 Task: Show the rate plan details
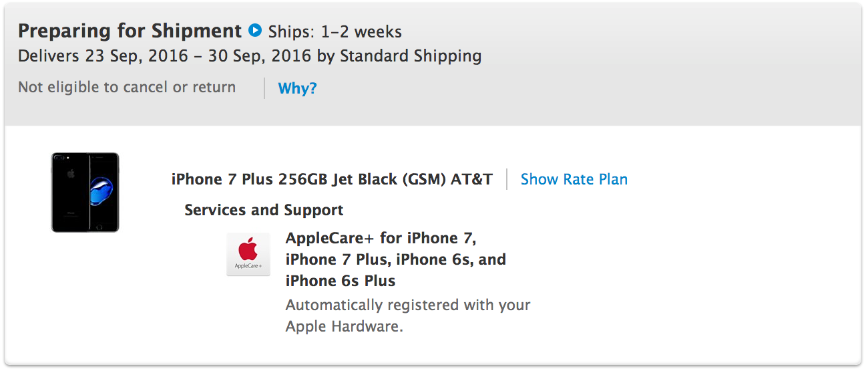coord(574,179)
